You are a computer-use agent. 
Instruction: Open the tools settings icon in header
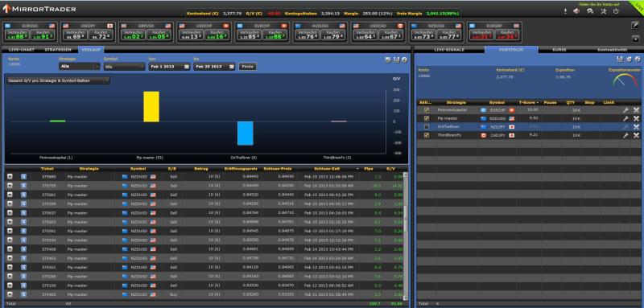point(603,11)
